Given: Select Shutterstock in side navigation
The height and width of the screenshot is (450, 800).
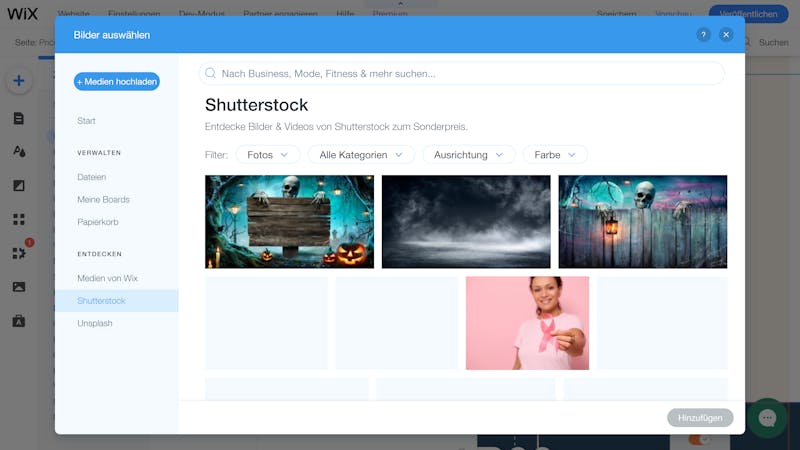Looking at the screenshot, I should 116,301.
